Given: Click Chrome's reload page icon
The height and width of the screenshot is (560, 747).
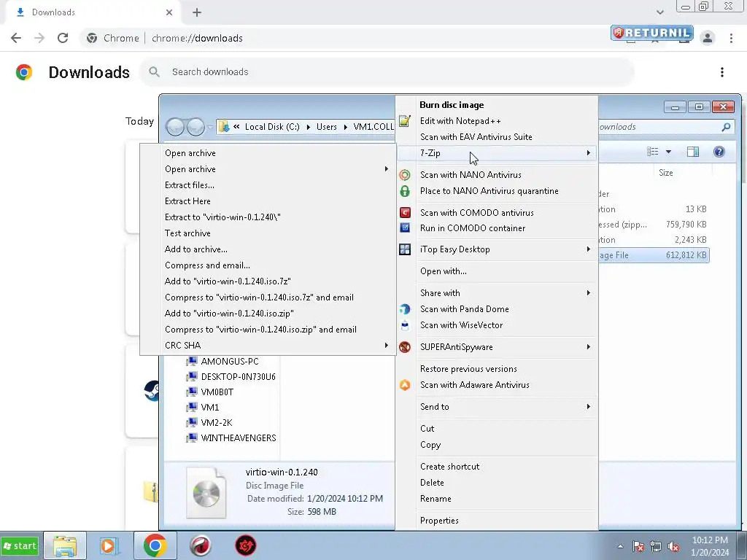Looking at the screenshot, I should coord(63,38).
